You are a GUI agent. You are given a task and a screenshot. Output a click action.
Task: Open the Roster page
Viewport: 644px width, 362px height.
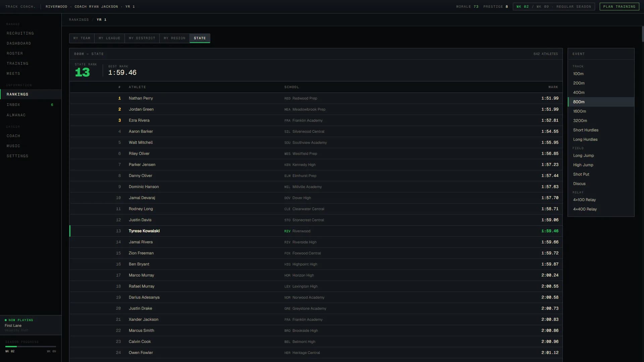coord(31,53)
